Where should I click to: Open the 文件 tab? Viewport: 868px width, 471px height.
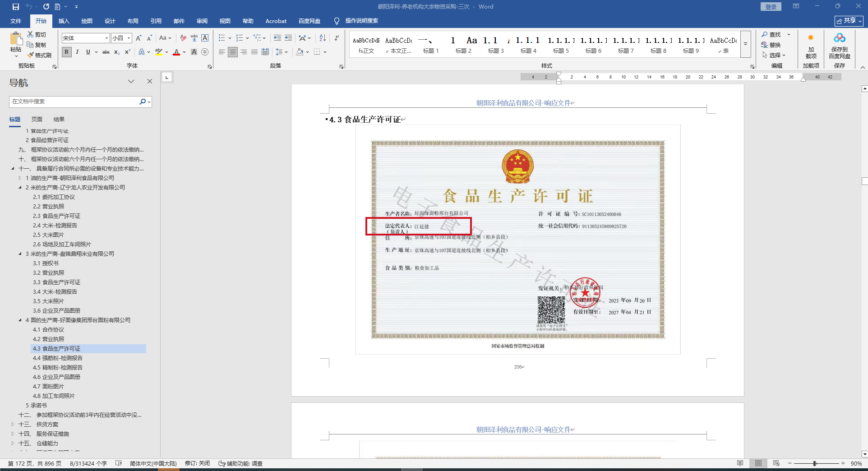click(16, 21)
